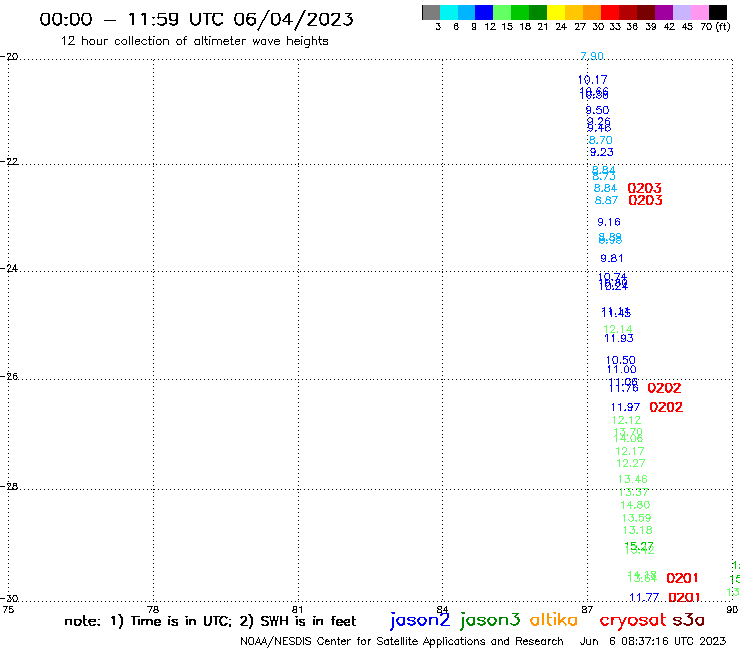Viewport: 740px width, 650px height.
Task: Select the 81 longitude axis label
Action: (297, 609)
